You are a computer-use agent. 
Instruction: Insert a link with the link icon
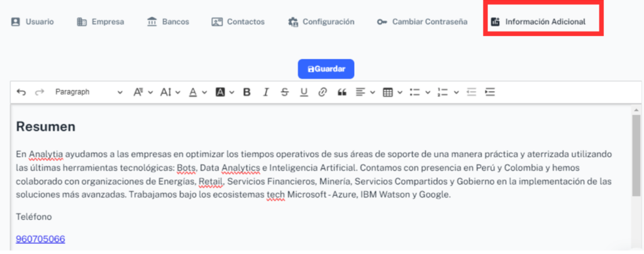tap(323, 92)
